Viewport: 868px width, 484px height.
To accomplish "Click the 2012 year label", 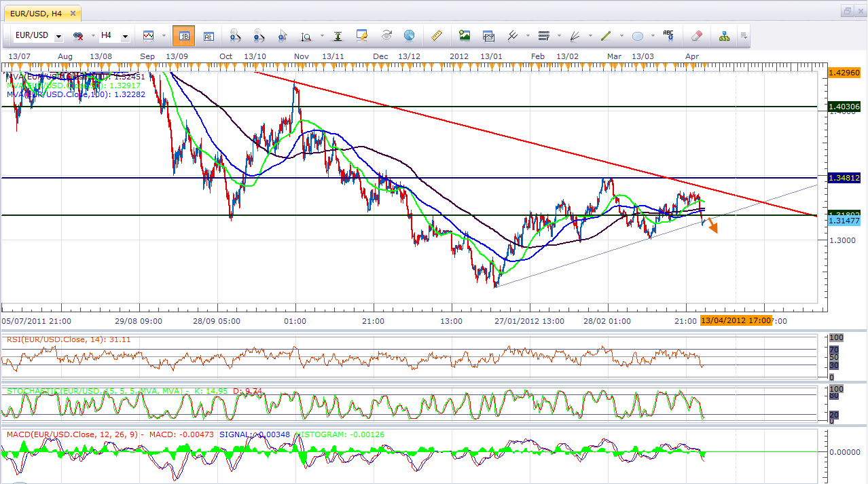I will 459,56.
